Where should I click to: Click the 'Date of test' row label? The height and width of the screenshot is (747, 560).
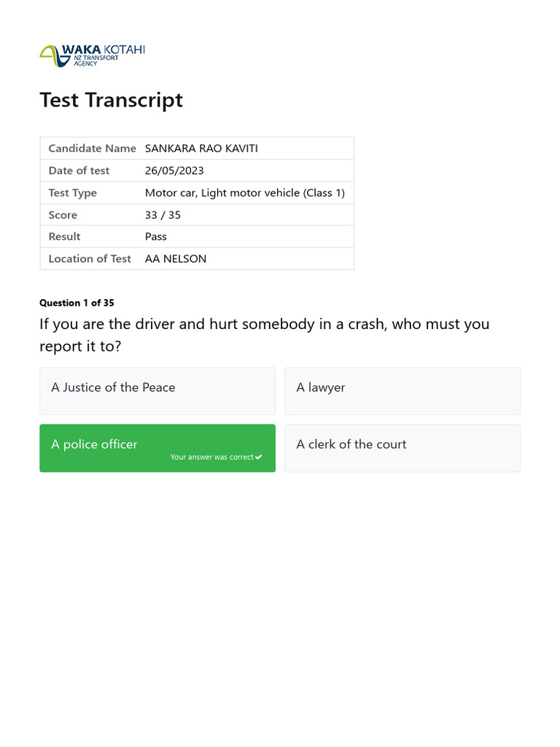click(79, 171)
